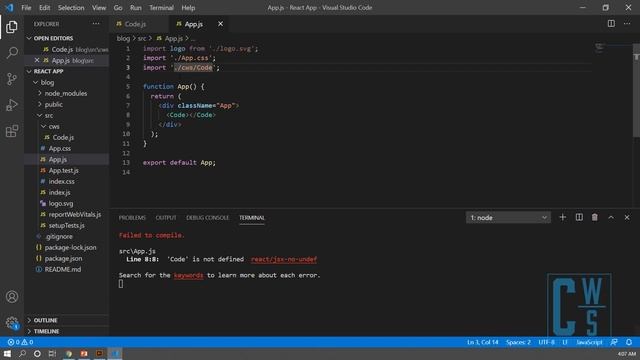The width and height of the screenshot is (640, 360).
Task: Click 'src' in the editor breadcrumb
Action: (142, 38)
